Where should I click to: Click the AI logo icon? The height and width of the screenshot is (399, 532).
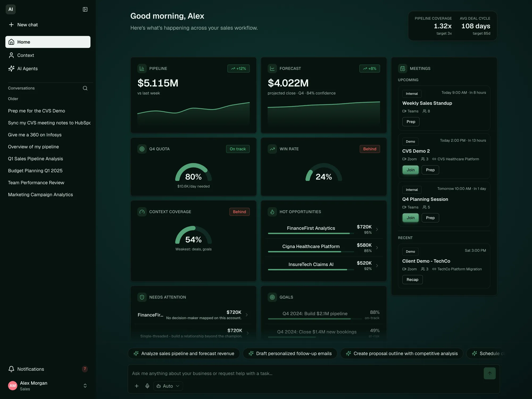tap(11, 9)
